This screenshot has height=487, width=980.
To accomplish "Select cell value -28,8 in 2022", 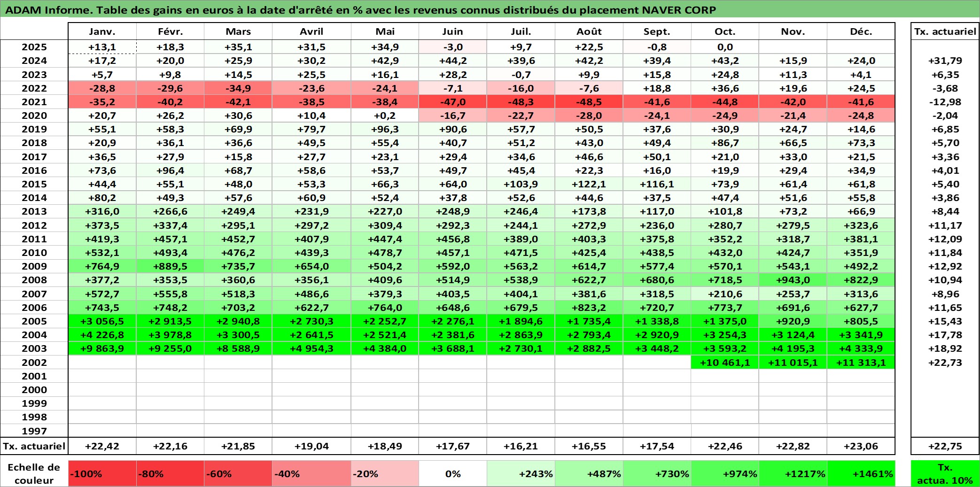I will pos(102,88).
